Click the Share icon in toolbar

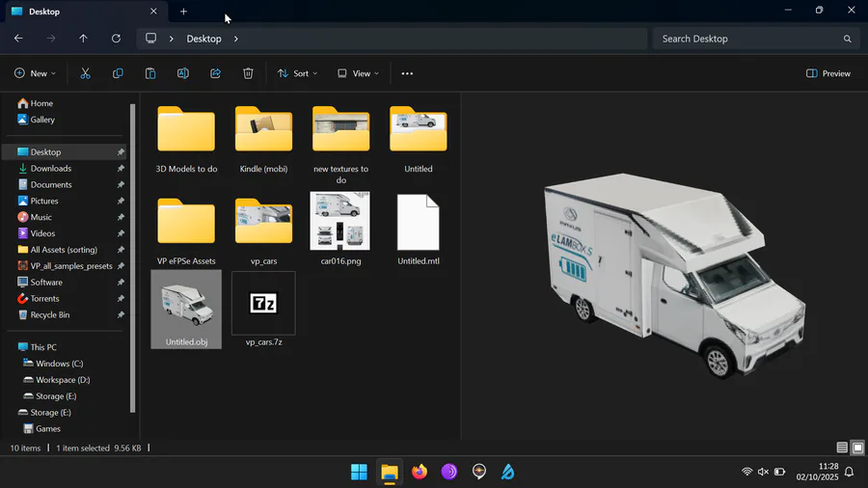pyautogui.click(x=215, y=73)
